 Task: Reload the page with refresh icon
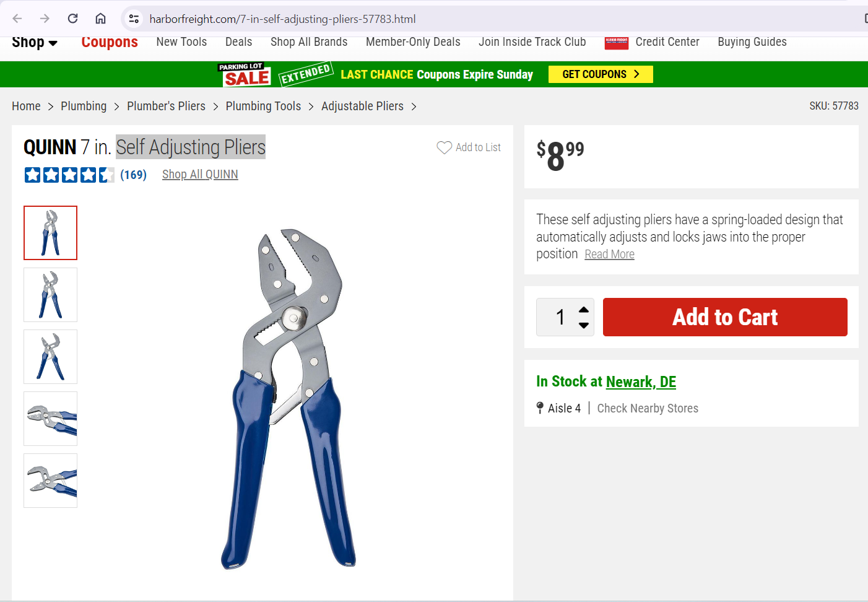pyautogui.click(x=72, y=19)
